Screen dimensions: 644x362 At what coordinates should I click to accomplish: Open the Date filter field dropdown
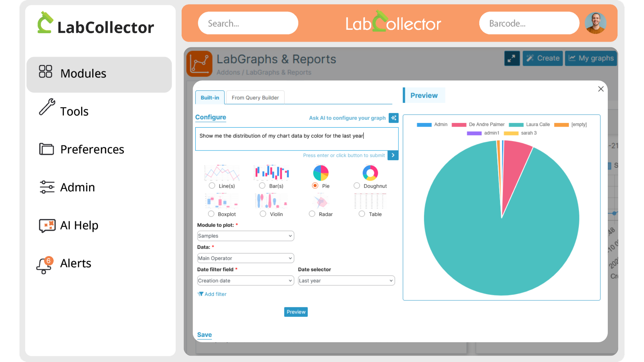[246, 281]
